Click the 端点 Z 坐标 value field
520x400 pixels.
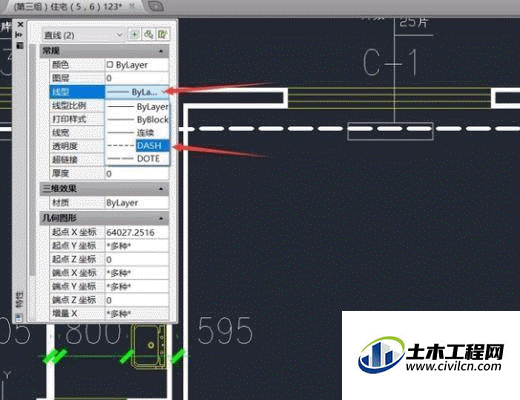(x=136, y=300)
